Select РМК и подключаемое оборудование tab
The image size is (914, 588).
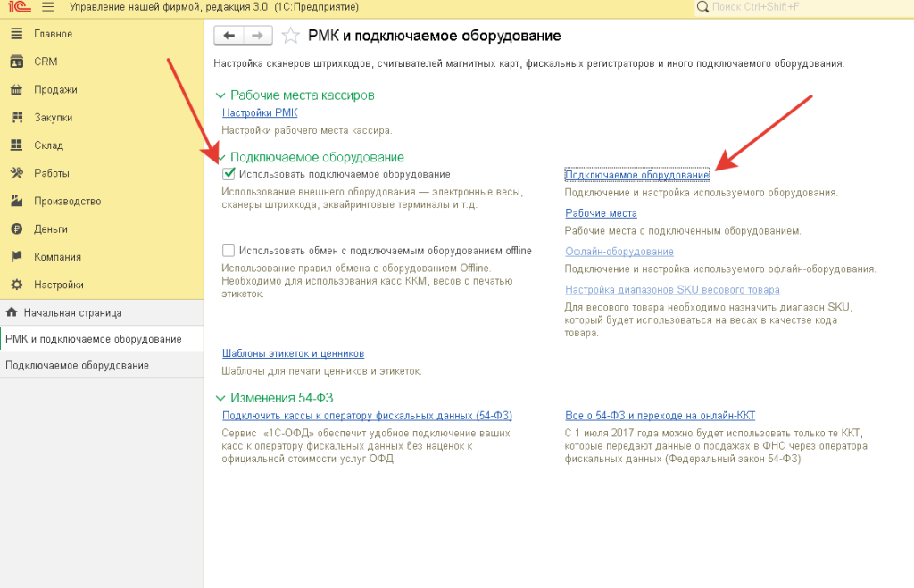(102, 339)
